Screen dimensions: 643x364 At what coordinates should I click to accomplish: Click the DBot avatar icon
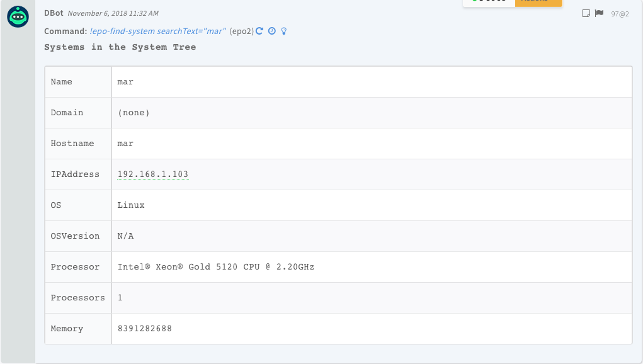18,17
